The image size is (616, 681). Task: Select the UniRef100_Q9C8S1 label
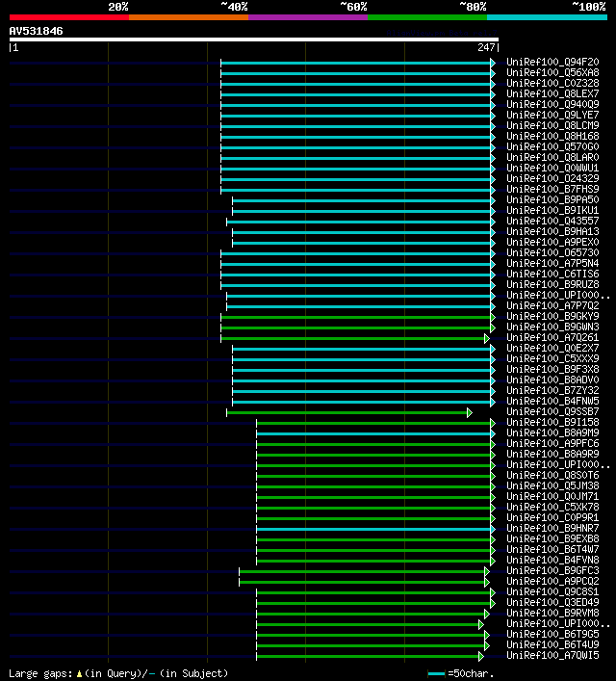(552, 592)
